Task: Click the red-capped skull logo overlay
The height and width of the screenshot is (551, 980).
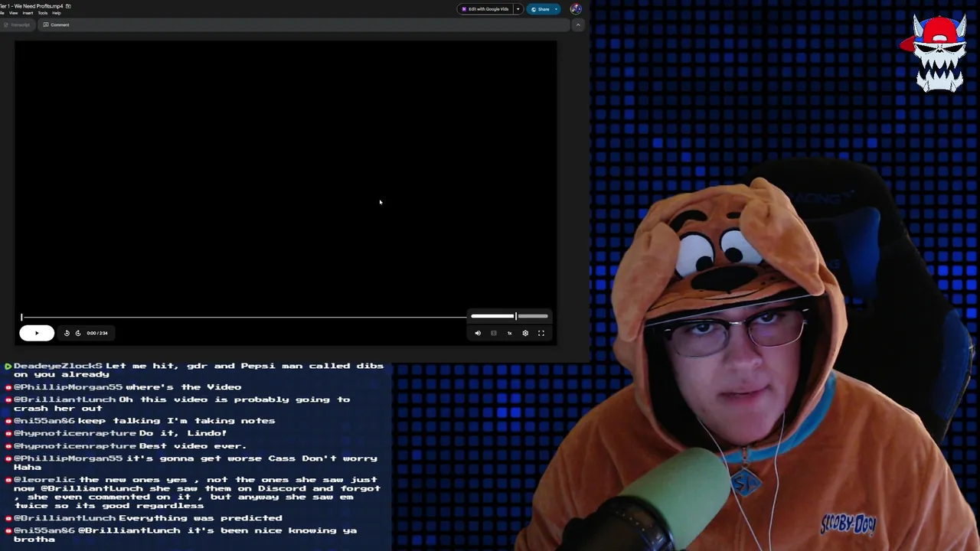Action: pyautogui.click(x=939, y=52)
